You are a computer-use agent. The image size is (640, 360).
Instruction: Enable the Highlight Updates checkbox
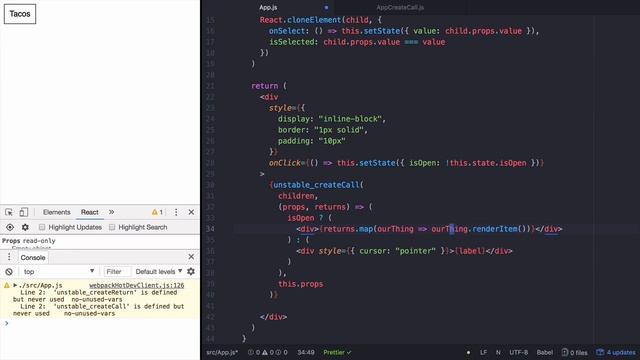pyautogui.click(x=42, y=227)
